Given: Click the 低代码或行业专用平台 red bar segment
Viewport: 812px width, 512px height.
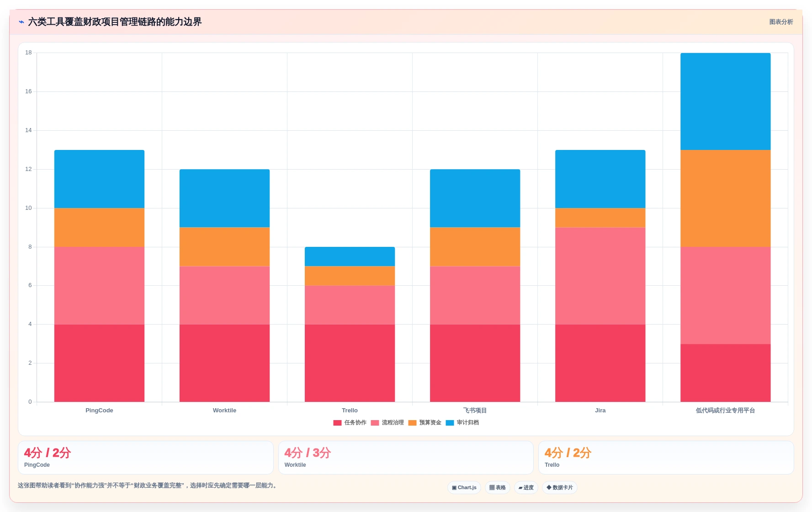Looking at the screenshot, I should click(725, 373).
